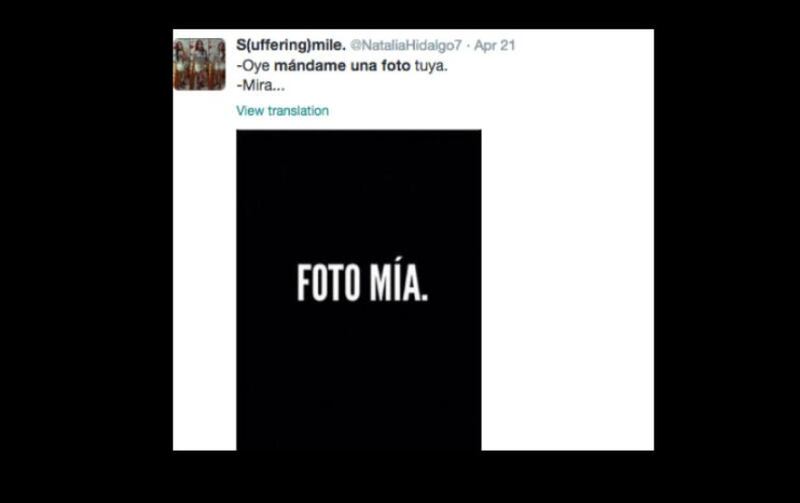Click the dot separator before Apr 21

tap(468, 46)
